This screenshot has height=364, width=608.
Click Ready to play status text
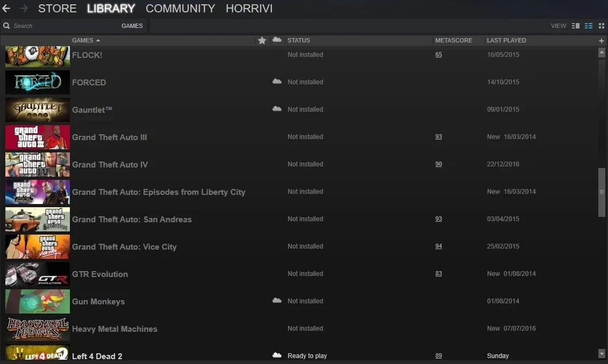point(307,356)
